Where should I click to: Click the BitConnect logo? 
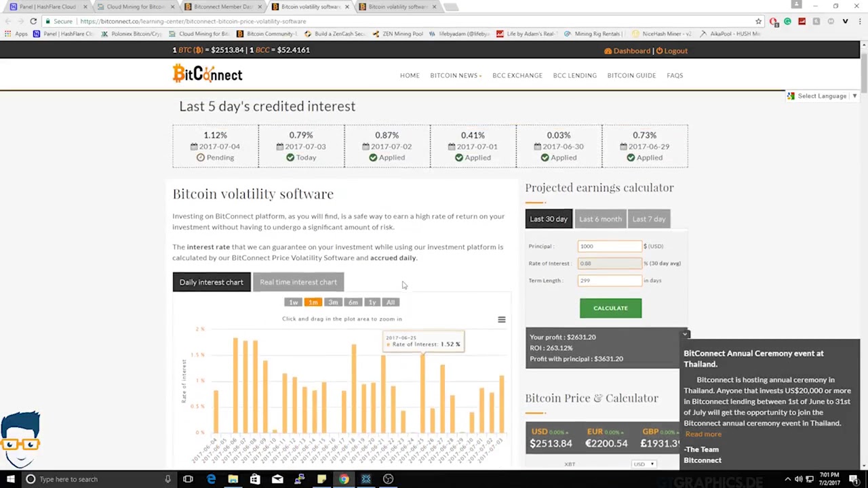coord(208,74)
